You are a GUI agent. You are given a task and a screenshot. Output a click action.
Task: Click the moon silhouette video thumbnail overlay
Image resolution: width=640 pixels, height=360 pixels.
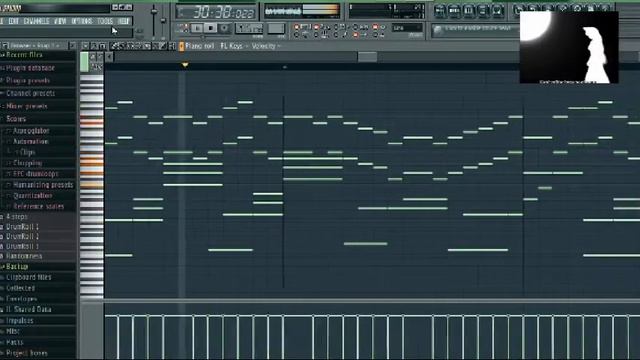(569, 47)
